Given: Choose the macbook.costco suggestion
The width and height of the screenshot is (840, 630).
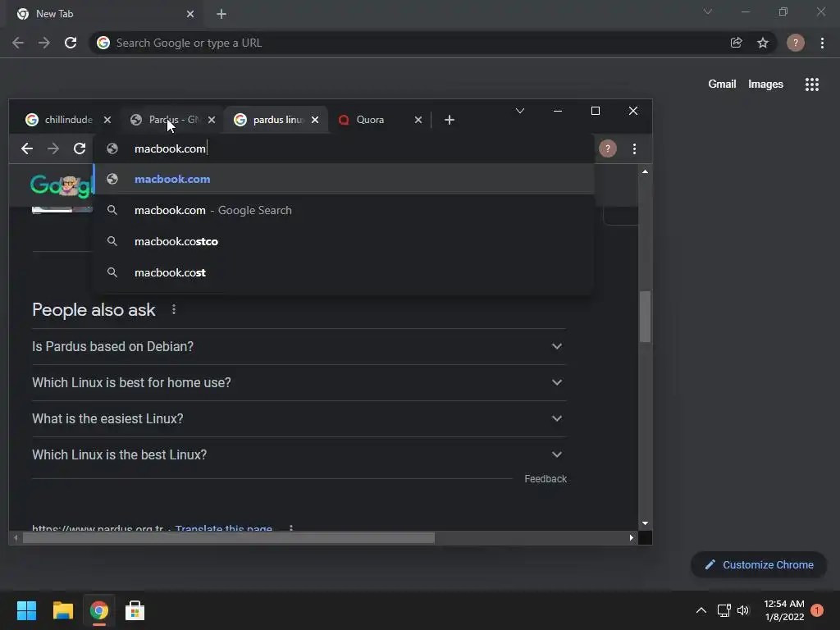Looking at the screenshot, I should pos(344,241).
